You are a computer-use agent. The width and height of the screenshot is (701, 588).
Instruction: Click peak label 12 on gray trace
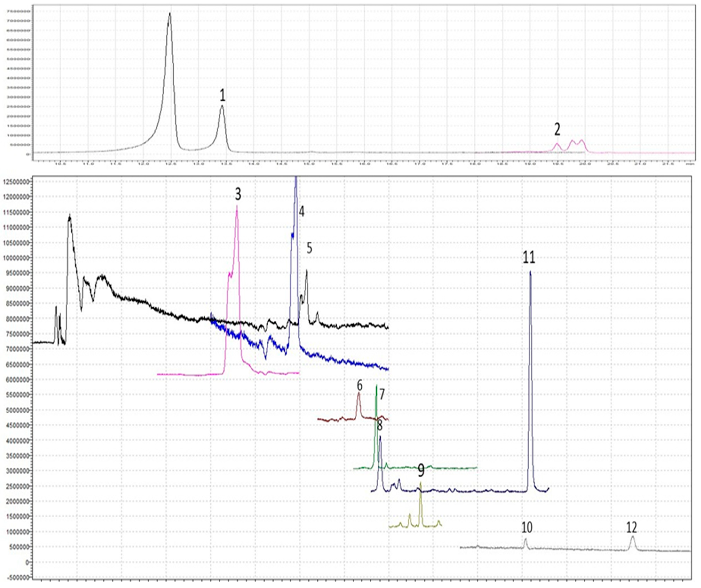[632, 528]
